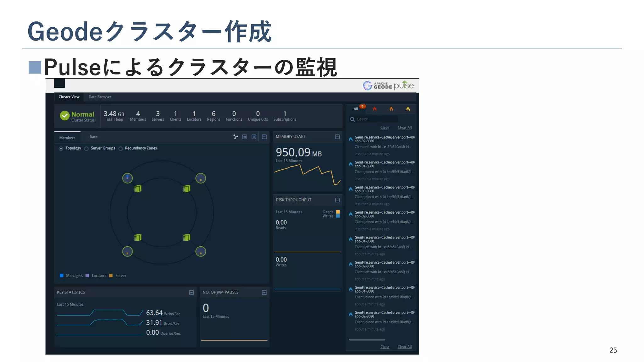Select the Redundancy Zones radio button
The image size is (644, 362).
pyautogui.click(x=120, y=149)
